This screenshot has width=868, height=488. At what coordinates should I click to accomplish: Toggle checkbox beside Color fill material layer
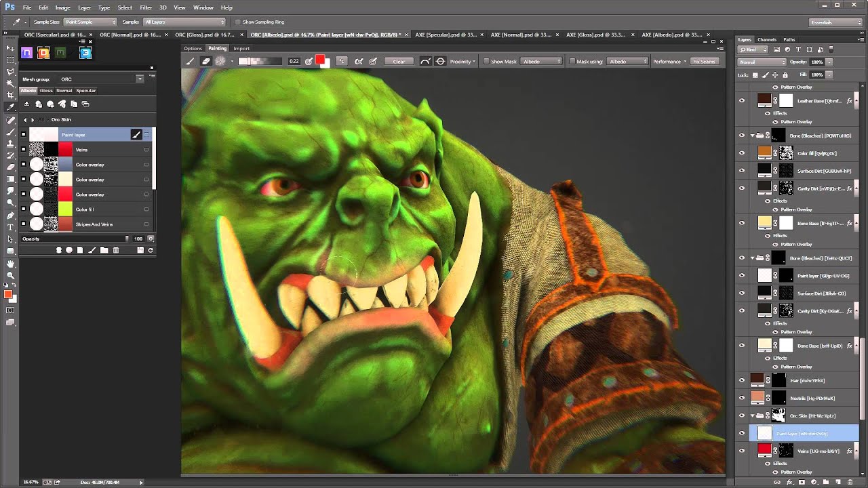(24, 209)
